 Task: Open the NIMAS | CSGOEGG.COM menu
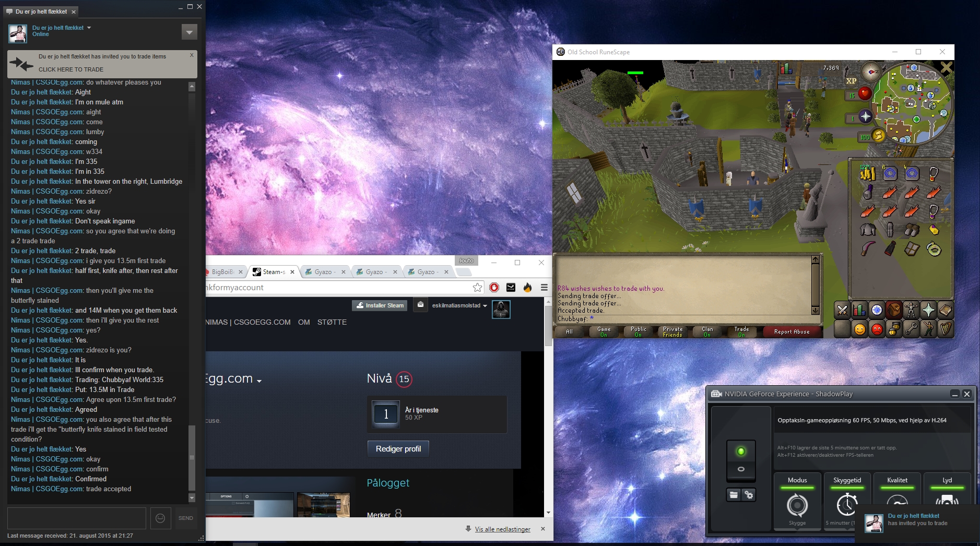pyautogui.click(x=248, y=322)
